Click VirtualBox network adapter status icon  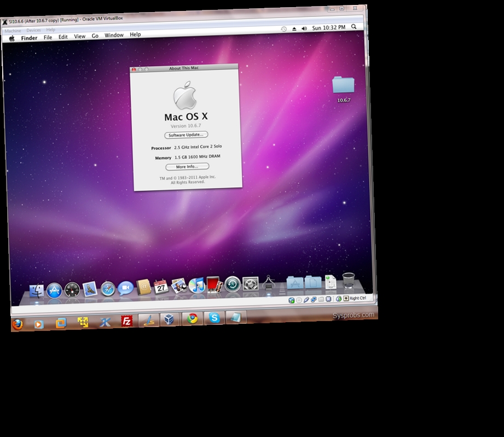click(314, 300)
